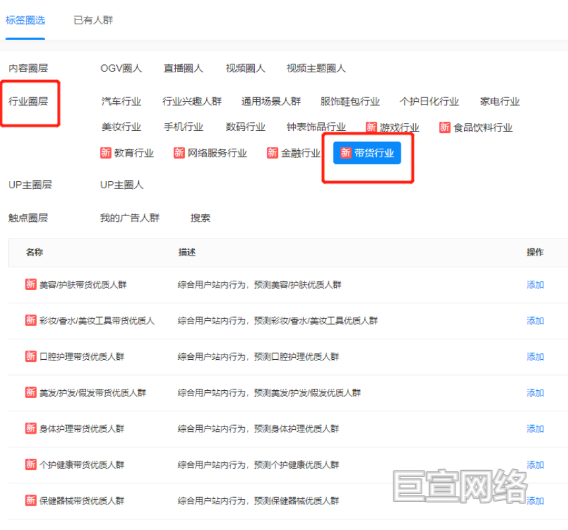Viewport: 568px width, 530px height.
Task: Click 身体护理带货优质人群 name
Action: click(x=82, y=429)
